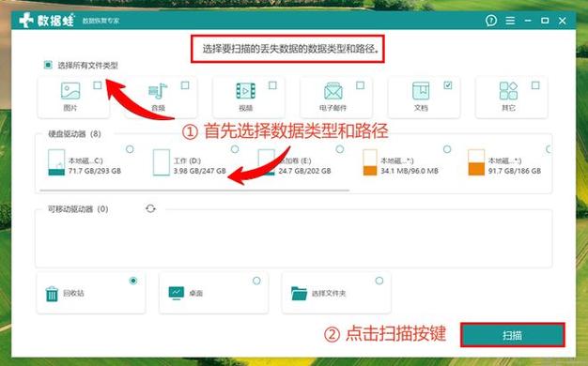Image resolution: width=588 pixels, height=366 pixels.
Task: Click the C: drive icon
Action: (56, 162)
